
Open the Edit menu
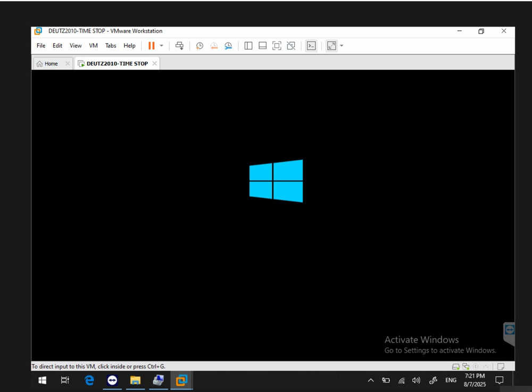tap(57, 45)
